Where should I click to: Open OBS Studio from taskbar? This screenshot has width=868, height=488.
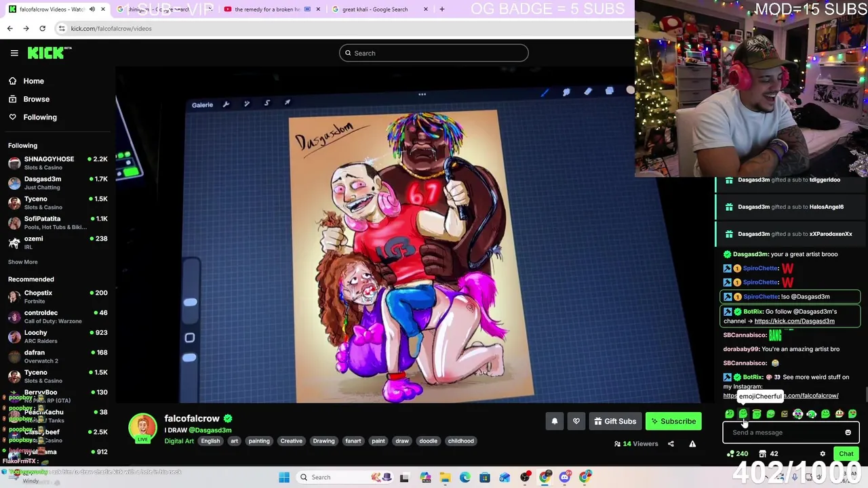525,477
